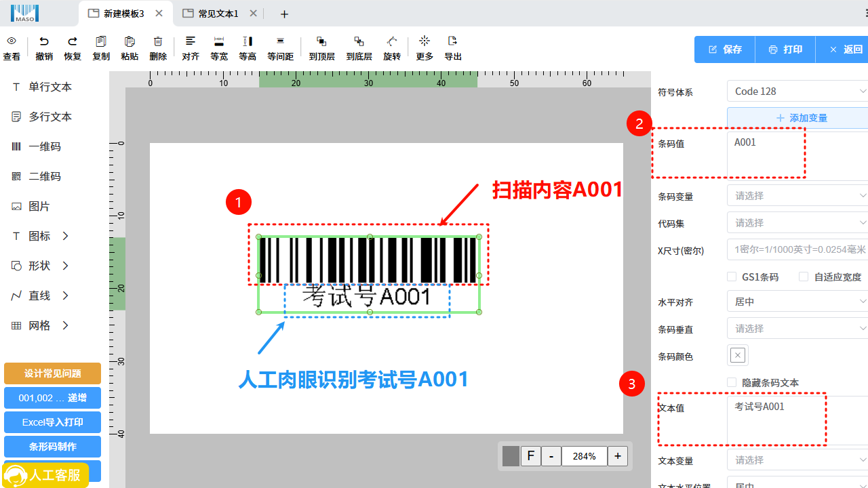Open the 更多 more tools icon
This screenshot has height=488, width=868.
(x=425, y=41)
